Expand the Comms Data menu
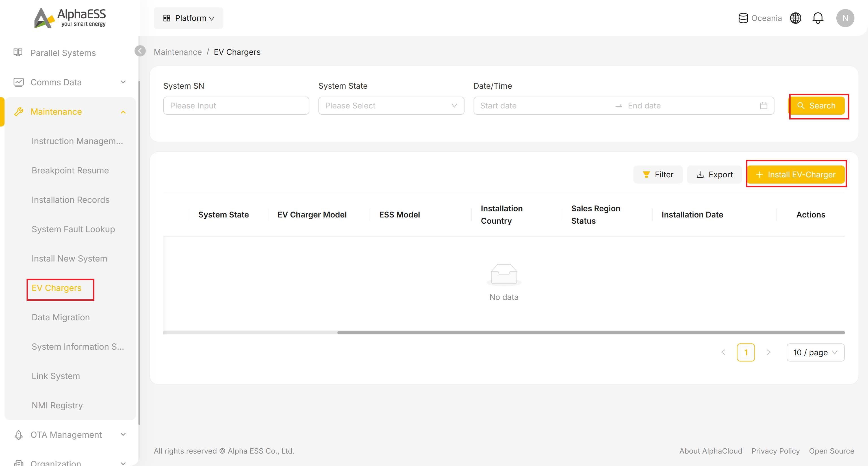 pyautogui.click(x=70, y=82)
